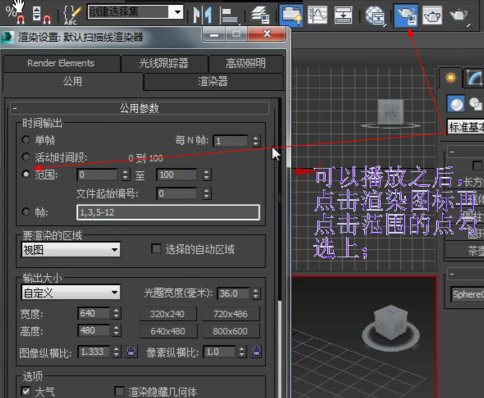Click the Frames list field 1,3,5-12
The width and height of the screenshot is (484, 398).
[168, 212]
